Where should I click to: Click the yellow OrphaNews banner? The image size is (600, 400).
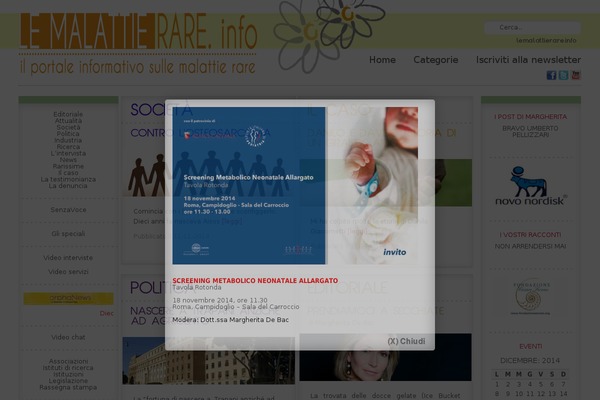68,299
